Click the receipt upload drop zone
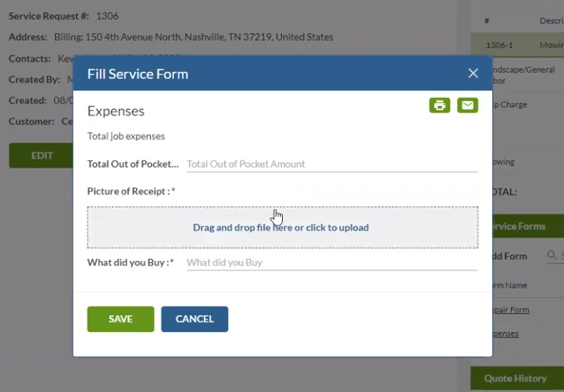 (x=282, y=227)
